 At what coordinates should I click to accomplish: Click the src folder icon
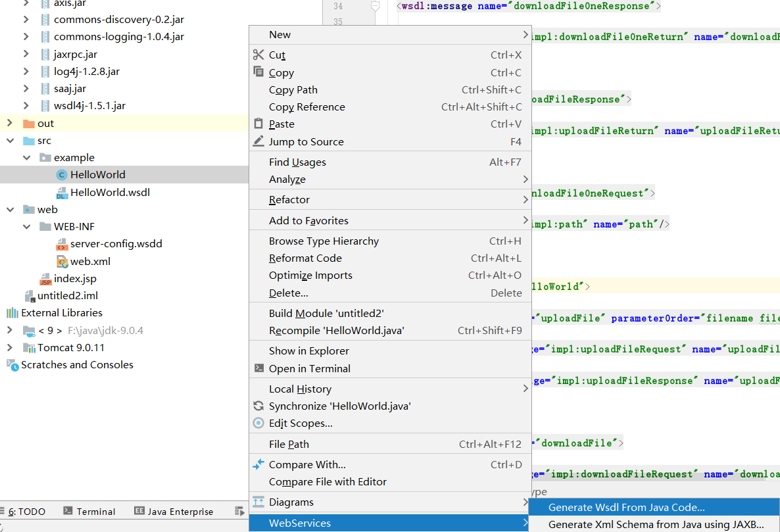point(29,141)
